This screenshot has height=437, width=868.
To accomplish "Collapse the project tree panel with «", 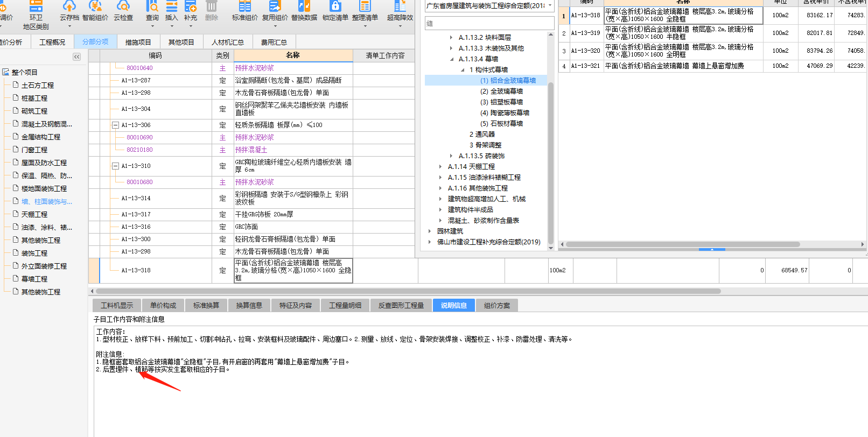I will [77, 57].
